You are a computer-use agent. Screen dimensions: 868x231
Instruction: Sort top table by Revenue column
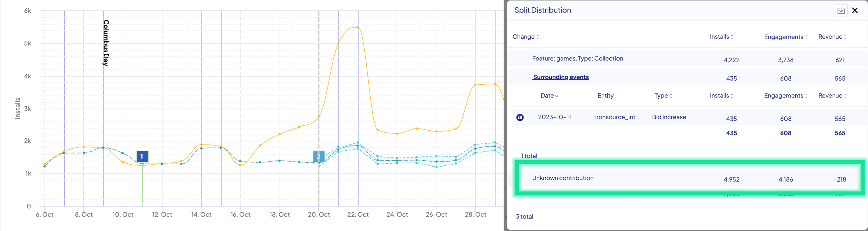[832, 37]
